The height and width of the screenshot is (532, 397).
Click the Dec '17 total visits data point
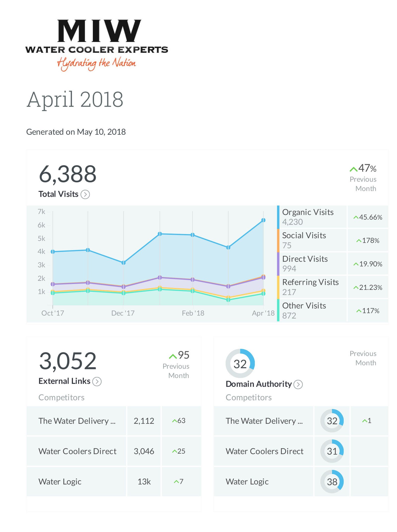(x=123, y=263)
